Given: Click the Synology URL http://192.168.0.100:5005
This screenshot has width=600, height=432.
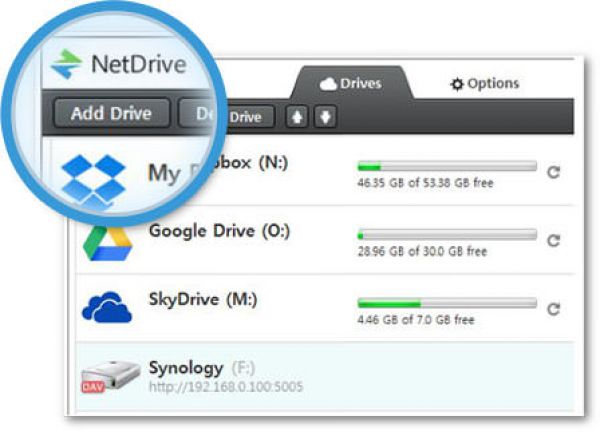Looking at the screenshot, I should [226, 387].
